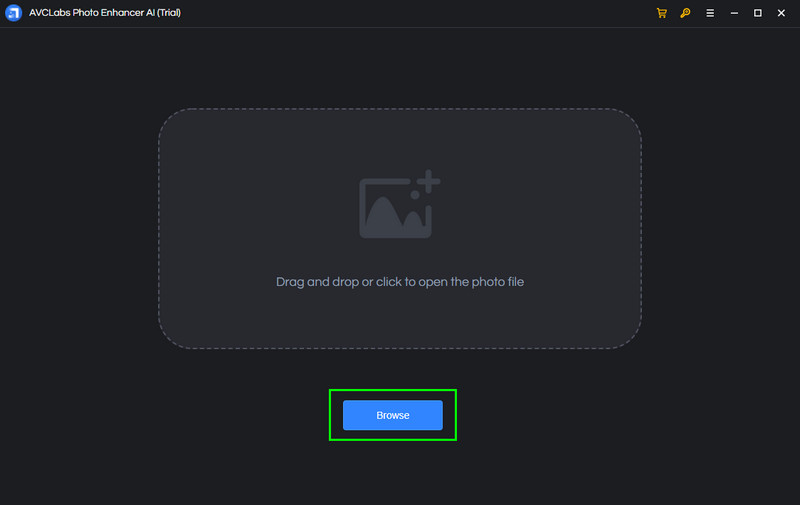Click the drop zone below the instruction text
Viewport: 800px width, 505px height.
[x=400, y=320]
